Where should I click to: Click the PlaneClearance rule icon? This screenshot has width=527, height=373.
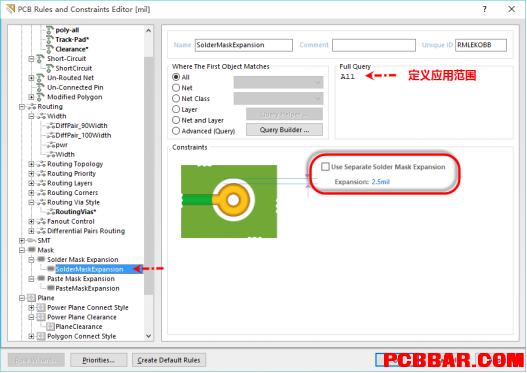pos(50,326)
